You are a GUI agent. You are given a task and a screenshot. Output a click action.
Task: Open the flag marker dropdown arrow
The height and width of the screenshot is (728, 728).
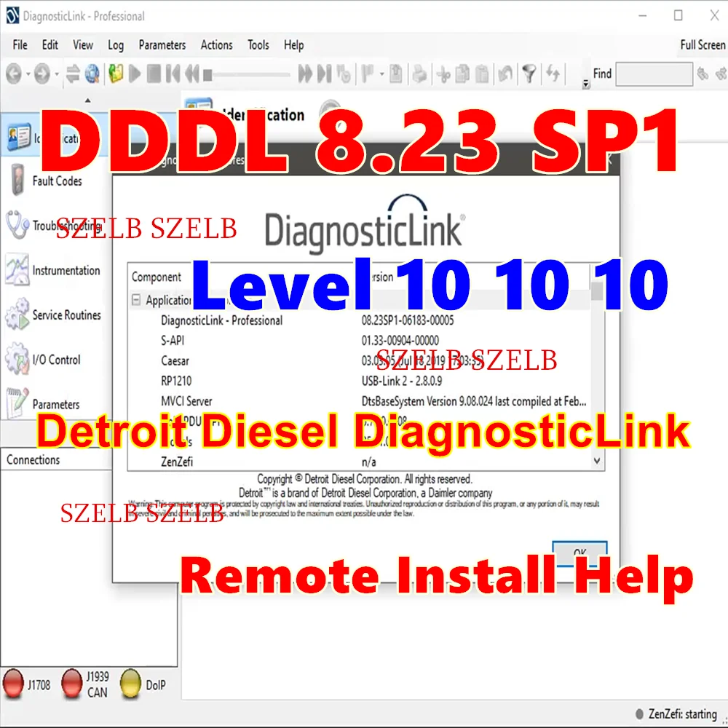(381, 74)
